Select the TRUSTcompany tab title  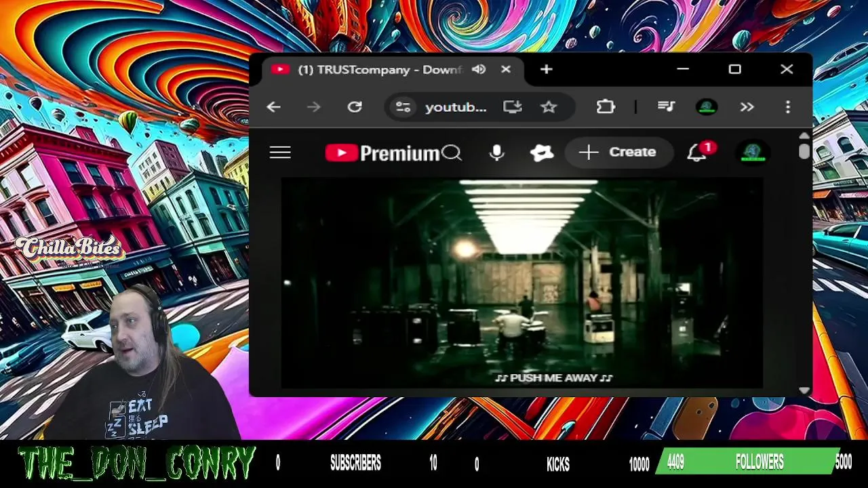coord(380,70)
